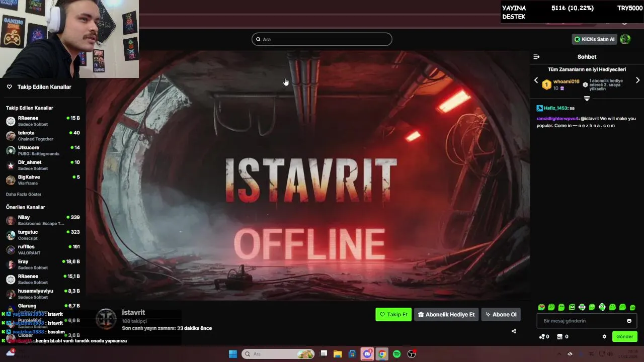Click the Önerilen Kanallar heading

(26, 207)
